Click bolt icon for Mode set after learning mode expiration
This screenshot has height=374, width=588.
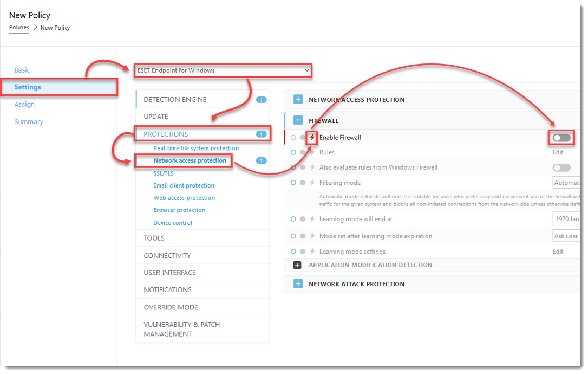(x=312, y=236)
